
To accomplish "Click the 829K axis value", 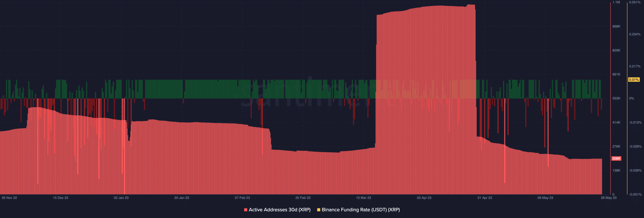I will [x=616, y=50].
